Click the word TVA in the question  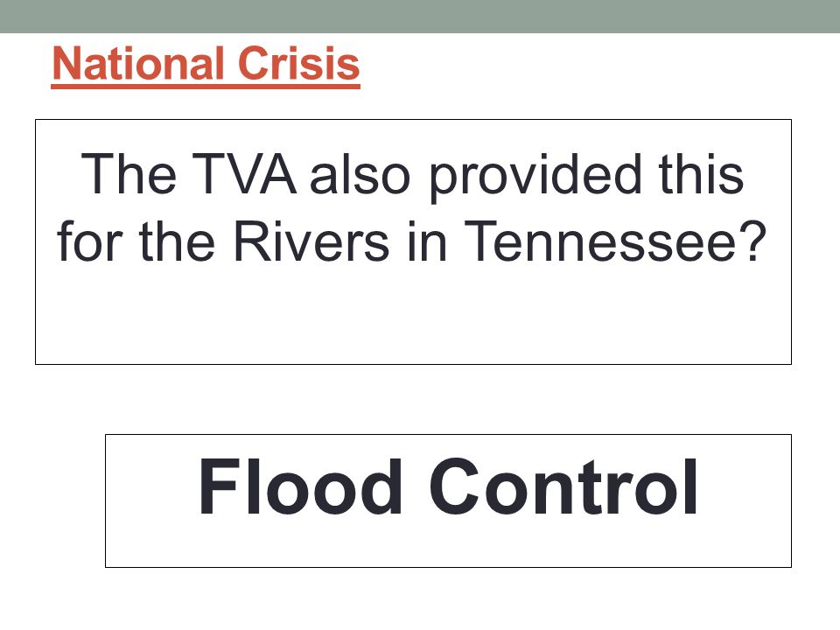pyautogui.click(x=244, y=174)
